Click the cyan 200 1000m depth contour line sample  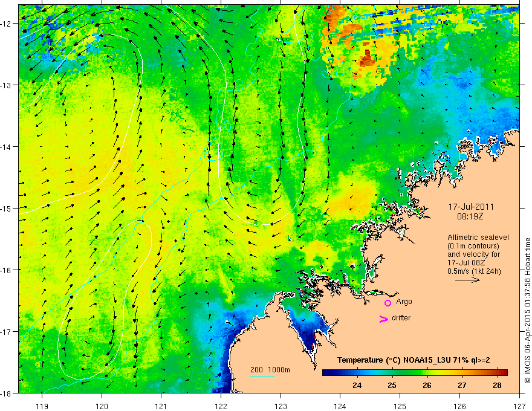[262, 376]
